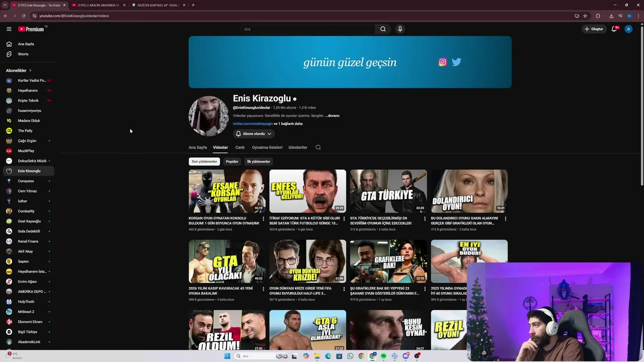This screenshot has width=644, height=362.
Task: Open the Oynatma listeleri tab
Action: (x=267, y=147)
